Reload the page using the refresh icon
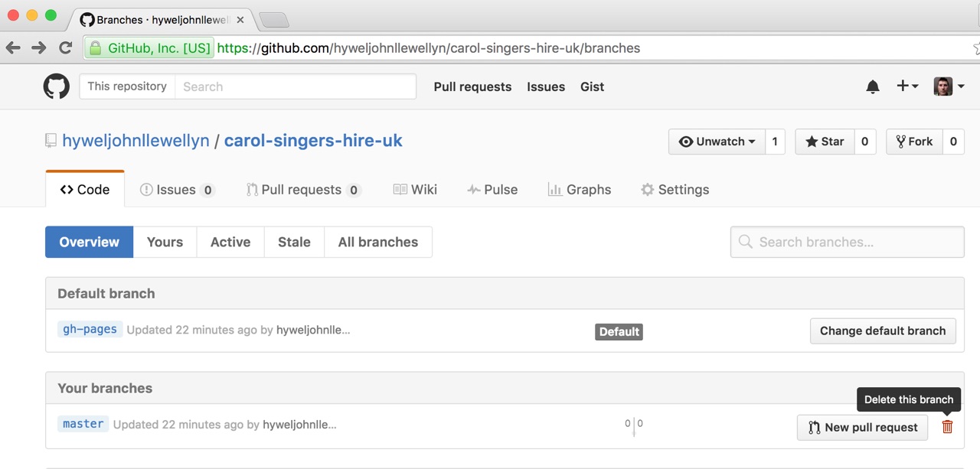Viewport: 980px width, 469px height. click(65, 47)
